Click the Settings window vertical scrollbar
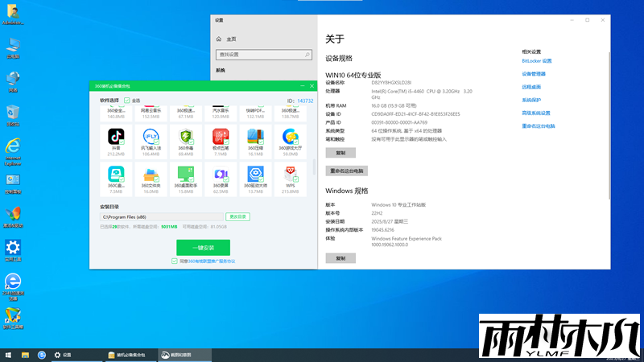Viewport: 644px width, 362px height. coord(609,126)
